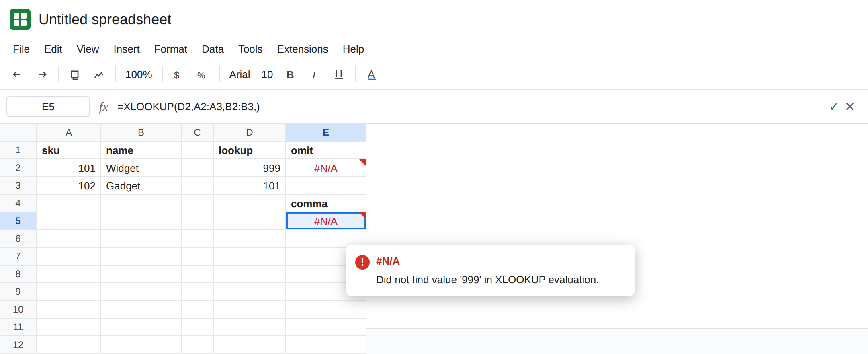This screenshot has width=868, height=354.
Task: Open the Data menu
Action: click(213, 49)
